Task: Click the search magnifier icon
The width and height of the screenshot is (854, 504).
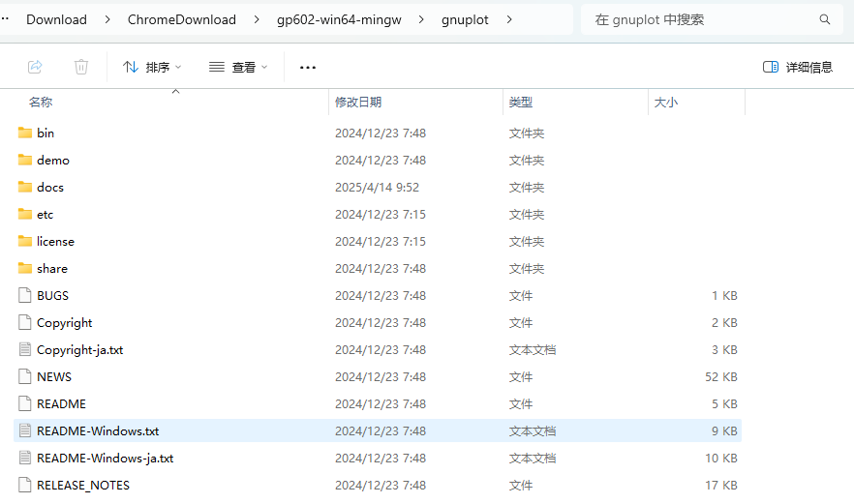Action: pos(825,19)
